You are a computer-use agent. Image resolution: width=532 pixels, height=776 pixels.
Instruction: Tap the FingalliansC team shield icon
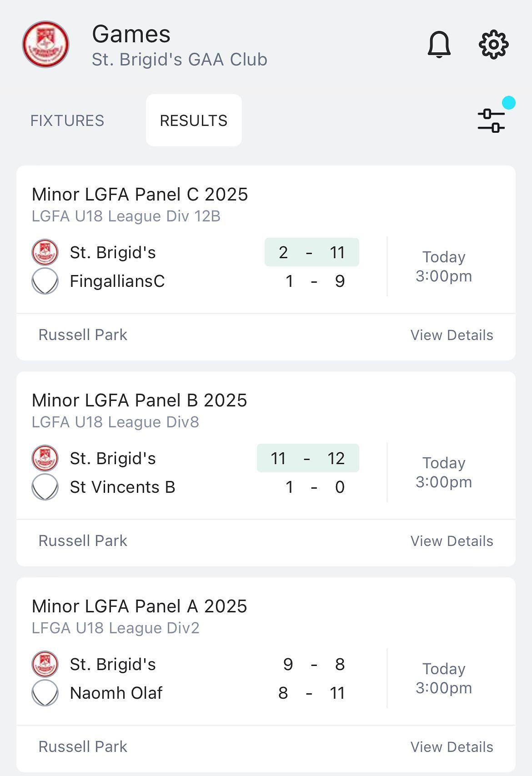[45, 281]
